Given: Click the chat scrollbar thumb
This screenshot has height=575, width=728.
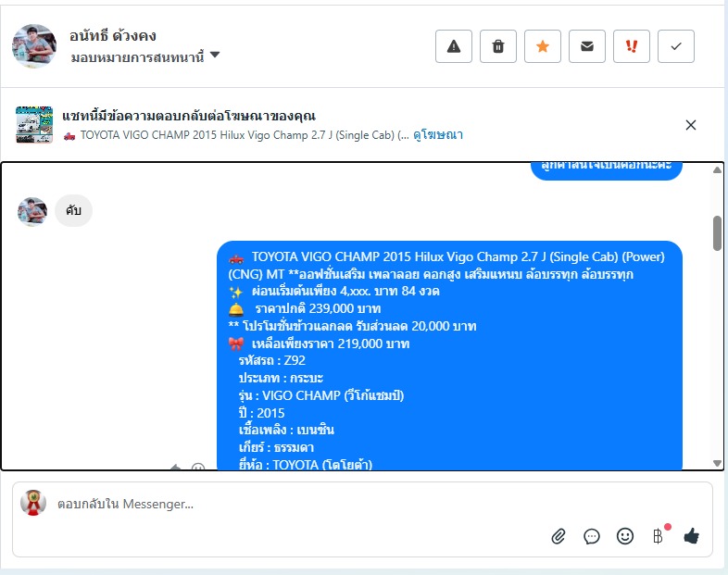Looking at the screenshot, I should pos(717,233).
